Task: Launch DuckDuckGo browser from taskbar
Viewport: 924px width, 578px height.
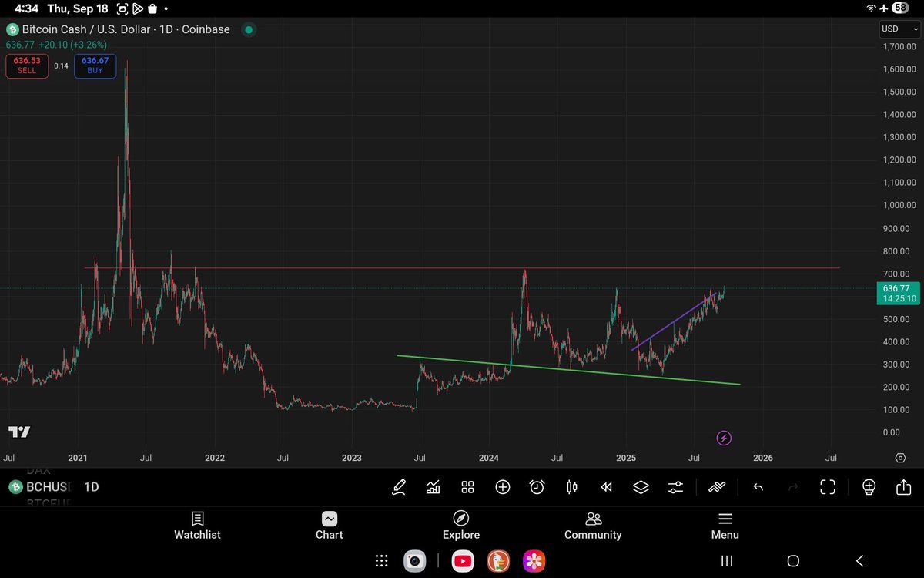Action: (x=499, y=561)
